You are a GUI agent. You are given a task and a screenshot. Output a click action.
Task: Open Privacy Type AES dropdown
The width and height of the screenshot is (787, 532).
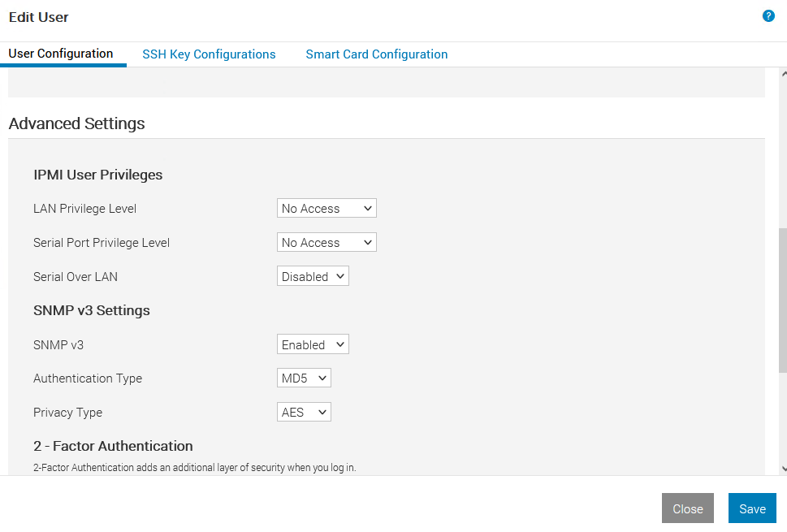(x=304, y=412)
